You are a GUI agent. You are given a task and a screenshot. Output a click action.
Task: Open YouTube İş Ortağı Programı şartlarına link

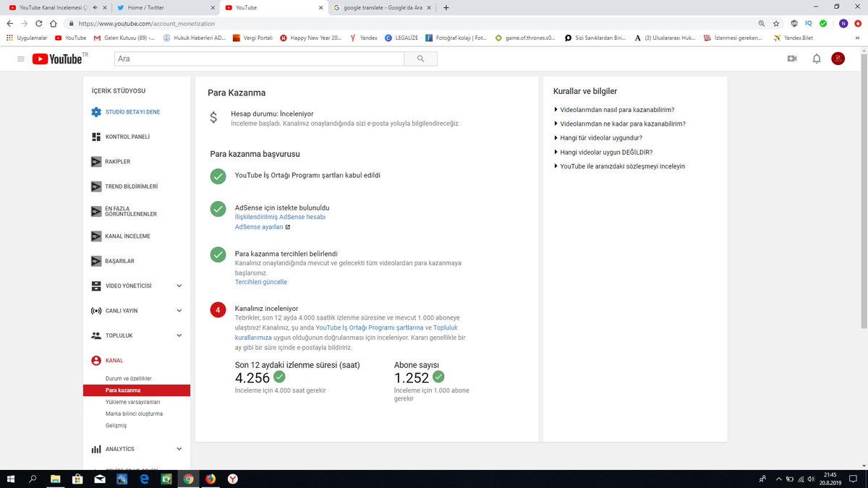tap(370, 328)
